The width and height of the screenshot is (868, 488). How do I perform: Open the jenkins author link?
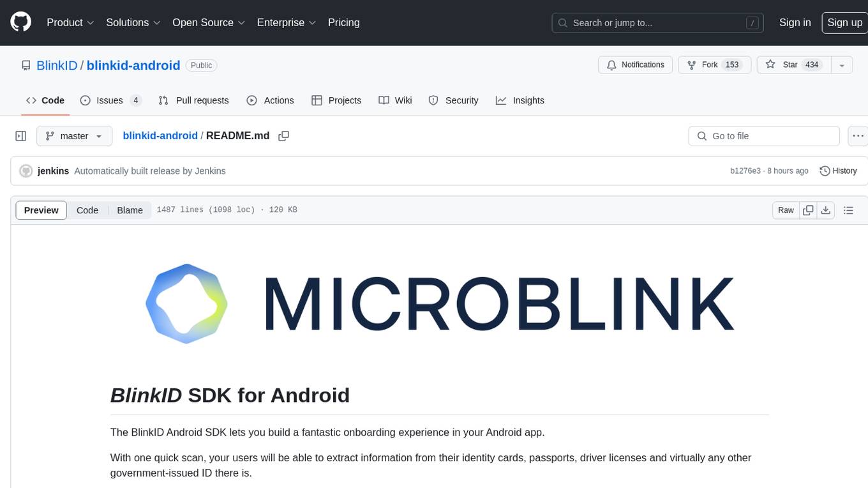coord(53,171)
